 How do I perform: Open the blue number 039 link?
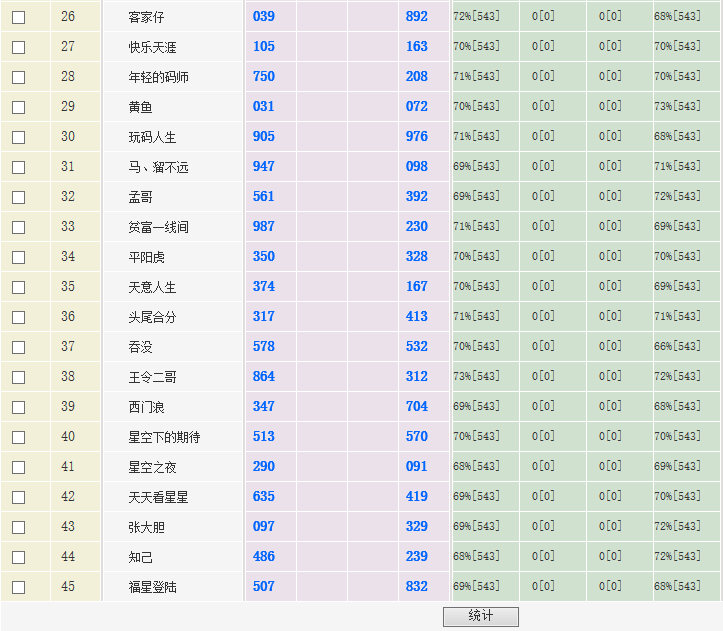[x=264, y=17]
